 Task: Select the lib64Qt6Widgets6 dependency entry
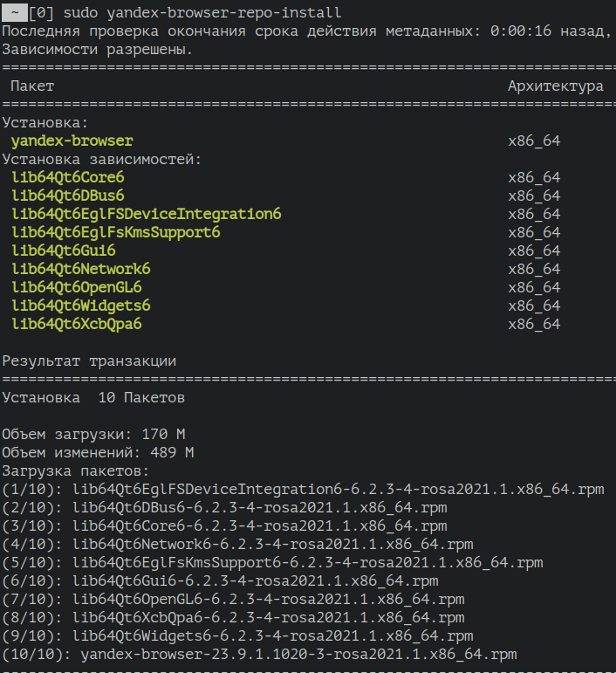pos(81,306)
